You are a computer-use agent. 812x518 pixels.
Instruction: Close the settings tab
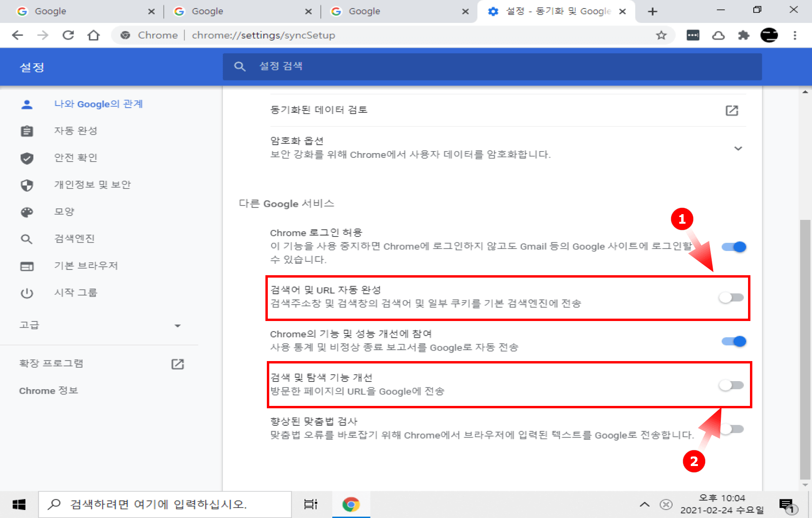[x=622, y=11]
